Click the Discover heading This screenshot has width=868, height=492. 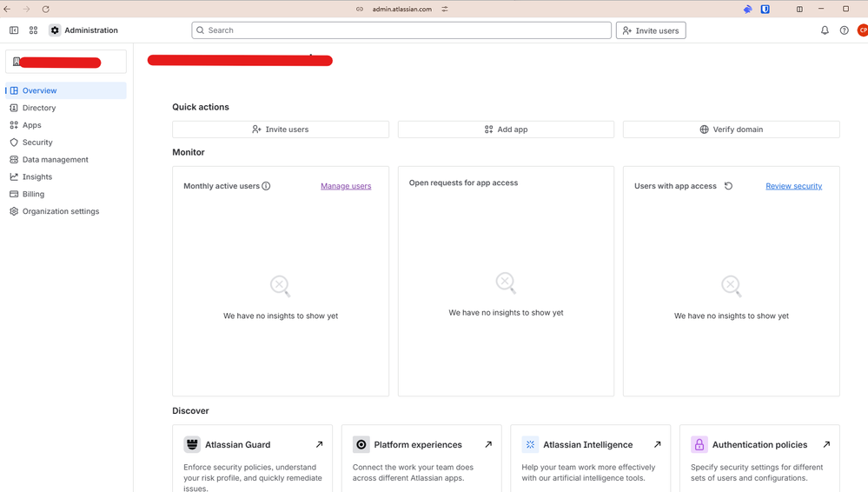tap(190, 410)
